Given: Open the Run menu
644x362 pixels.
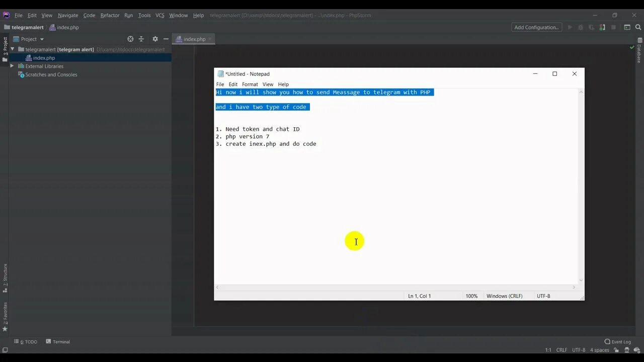Looking at the screenshot, I should [129, 15].
